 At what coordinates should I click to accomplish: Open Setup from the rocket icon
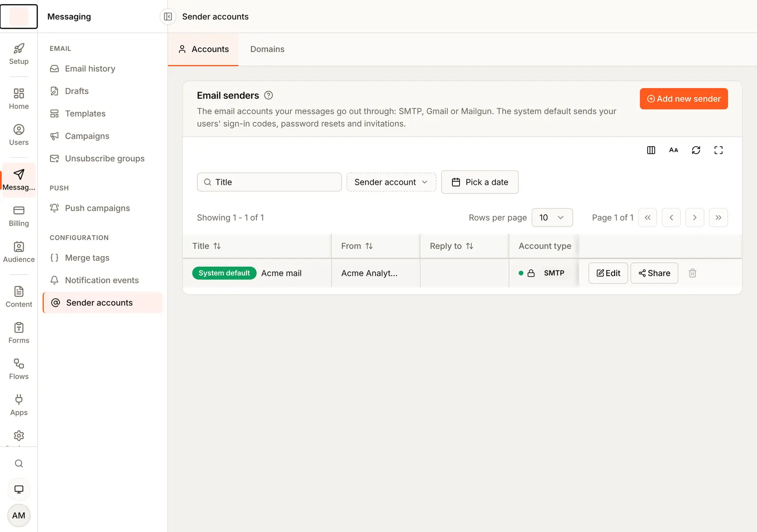19,54
